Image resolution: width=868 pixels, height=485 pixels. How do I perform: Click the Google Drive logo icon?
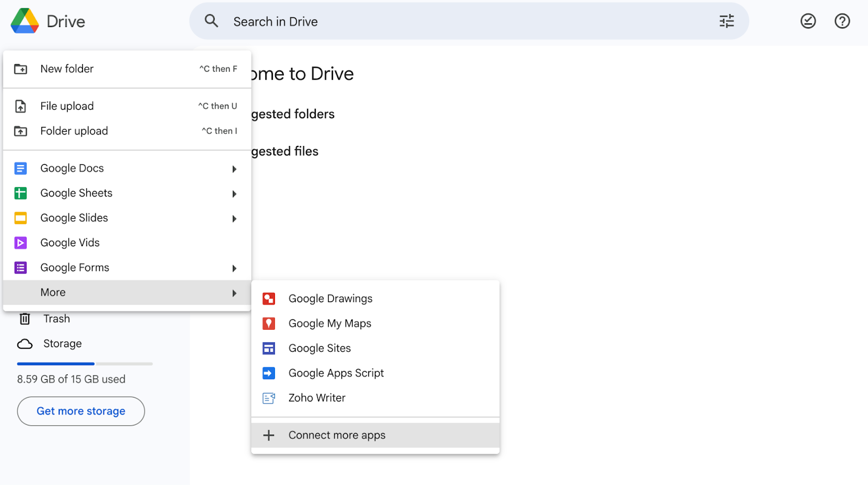24,21
